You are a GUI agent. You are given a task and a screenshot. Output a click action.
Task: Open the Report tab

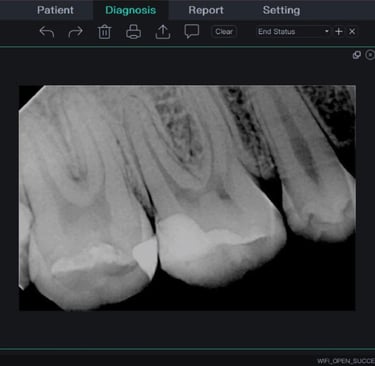[x=206, y=10]
